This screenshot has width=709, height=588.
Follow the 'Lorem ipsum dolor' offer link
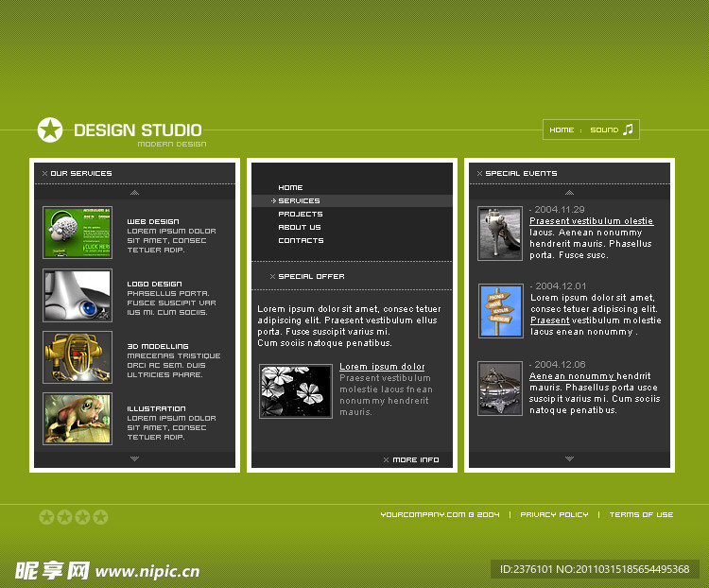(x=382, y=367)
